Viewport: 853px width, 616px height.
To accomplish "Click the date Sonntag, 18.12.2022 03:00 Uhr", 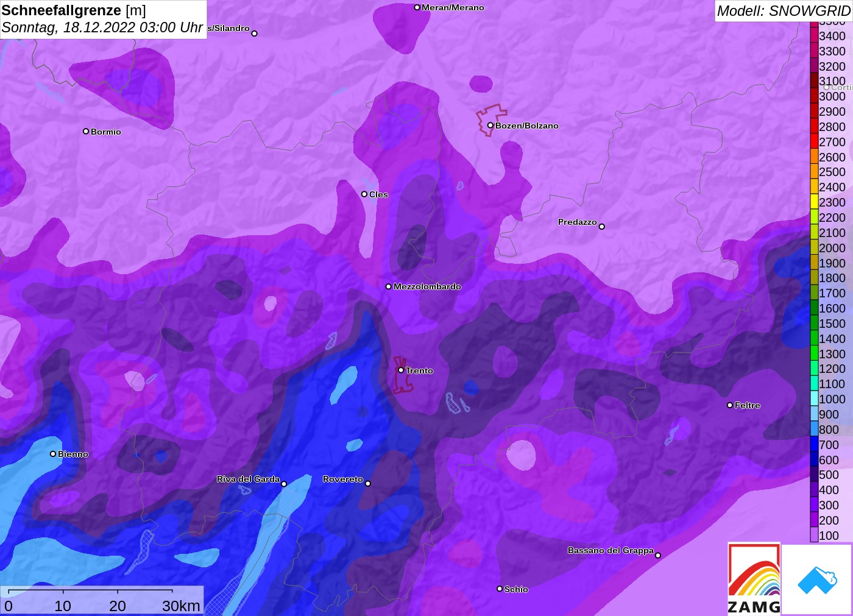I will pos(102,27).
